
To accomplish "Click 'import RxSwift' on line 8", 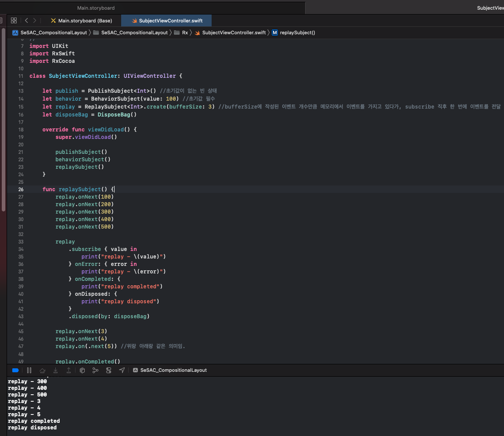I will (52, 54).
